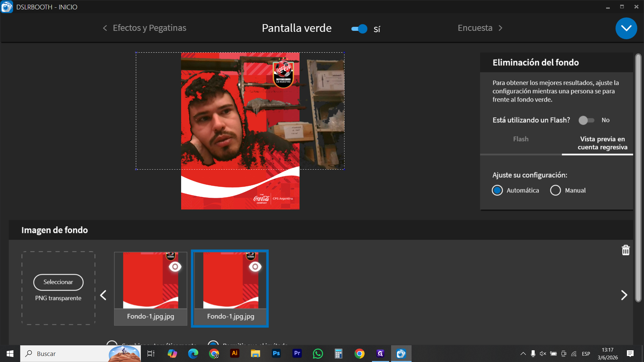Open the clock showing 13:17

pyautogui.click(x=607, y=354)
